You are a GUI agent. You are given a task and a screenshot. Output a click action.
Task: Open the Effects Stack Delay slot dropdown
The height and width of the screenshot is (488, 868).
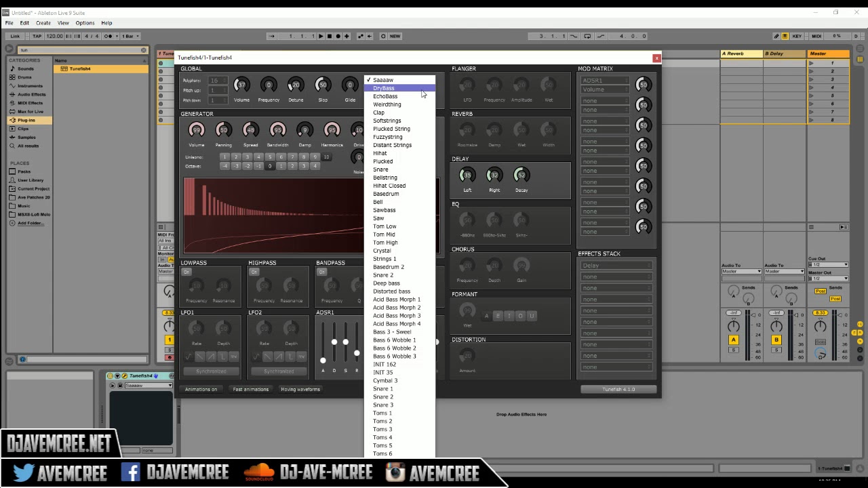pos(616,265)
